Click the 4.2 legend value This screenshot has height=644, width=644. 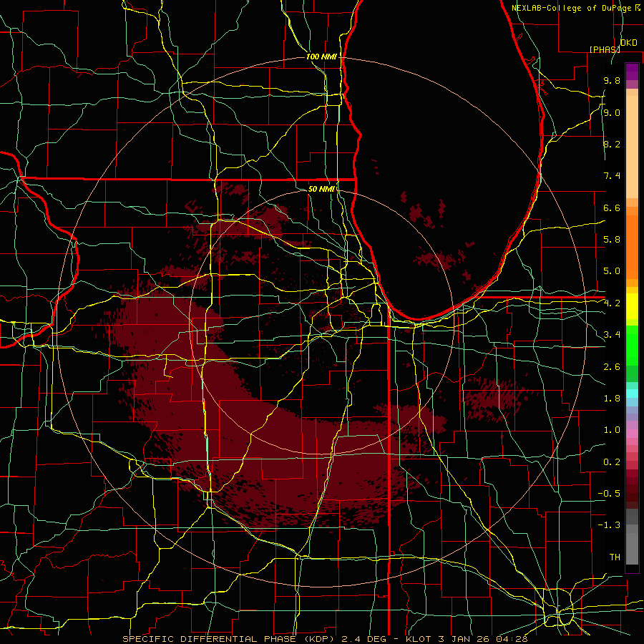pos(612,303)
